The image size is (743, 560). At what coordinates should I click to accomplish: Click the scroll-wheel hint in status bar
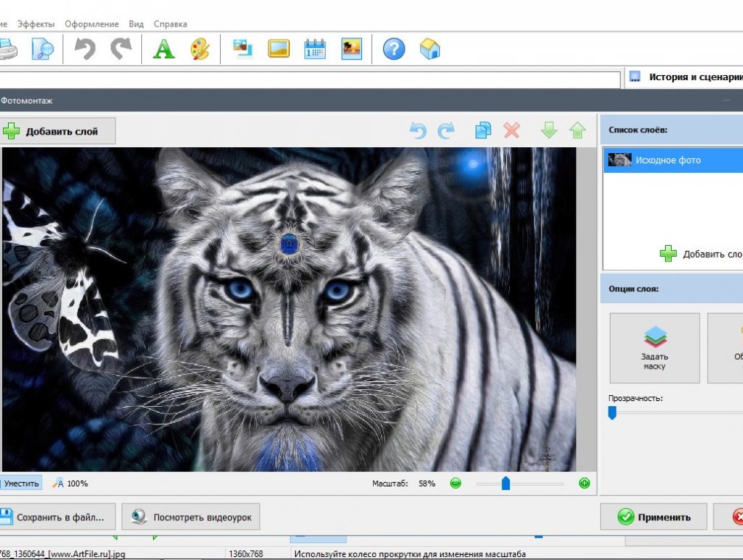tap(410, 553)
